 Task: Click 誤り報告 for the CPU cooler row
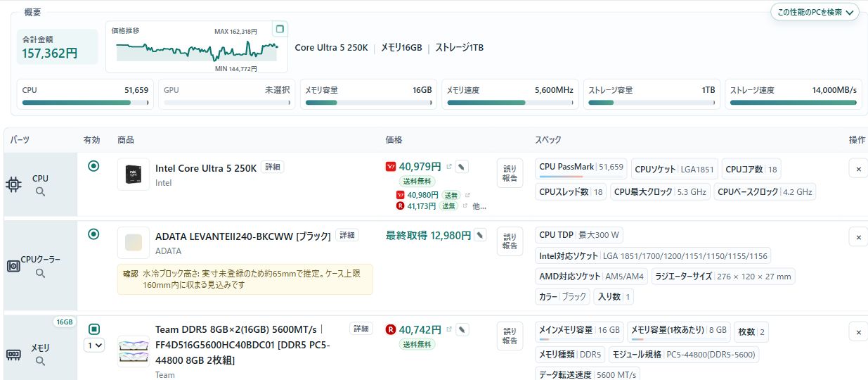[510, 241]
